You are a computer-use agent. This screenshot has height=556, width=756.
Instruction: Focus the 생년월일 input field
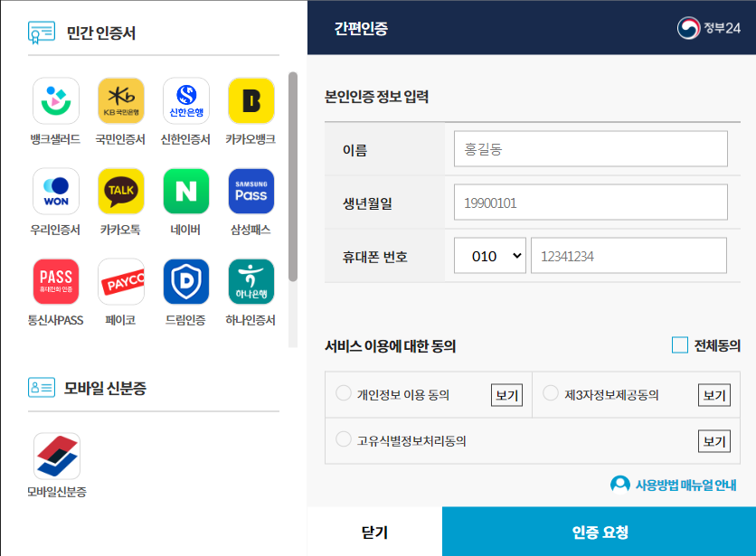point(591,202)
